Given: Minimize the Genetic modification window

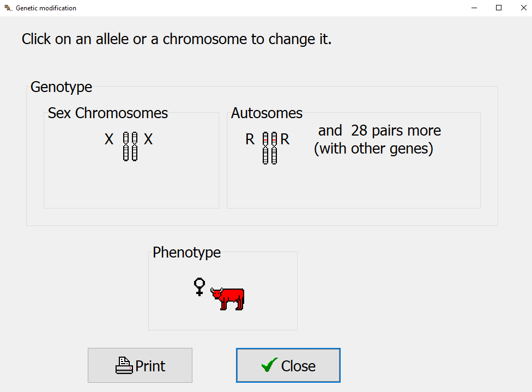Looking at the screenshot, I should (x=473, y=8).
